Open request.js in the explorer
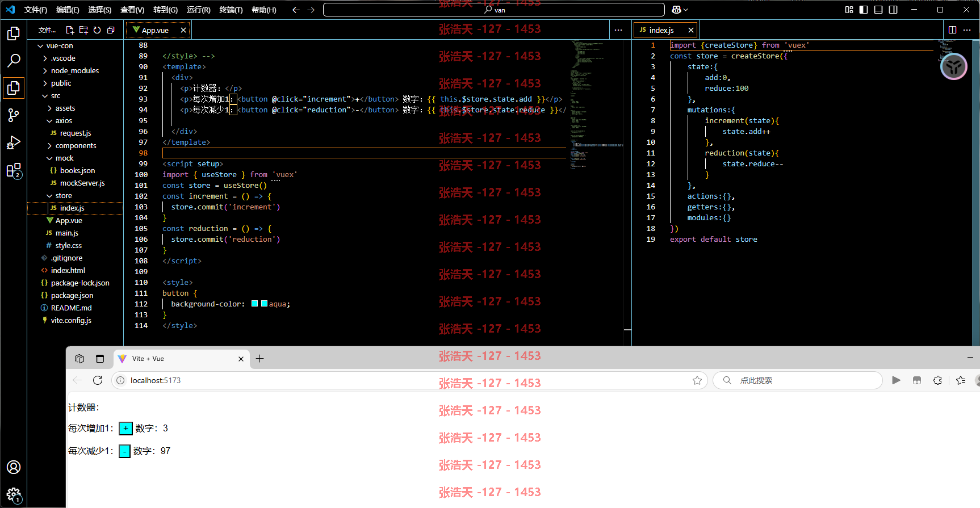The height and width of the screenshot is (508, 980). coord(76,133)
